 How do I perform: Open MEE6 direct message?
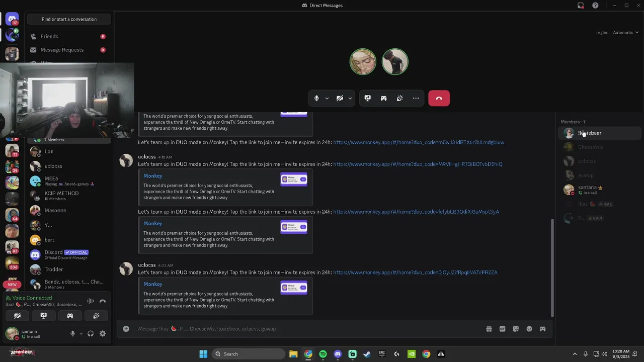68,181
